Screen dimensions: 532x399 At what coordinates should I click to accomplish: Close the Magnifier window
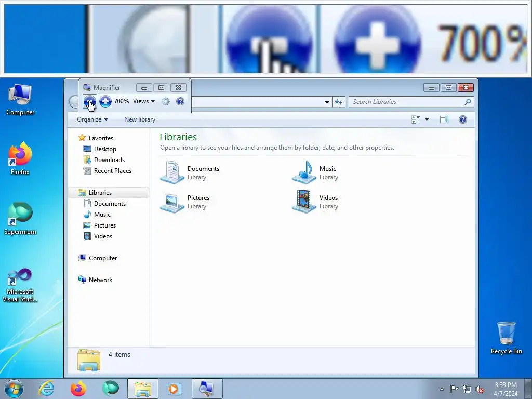(179, 87)
